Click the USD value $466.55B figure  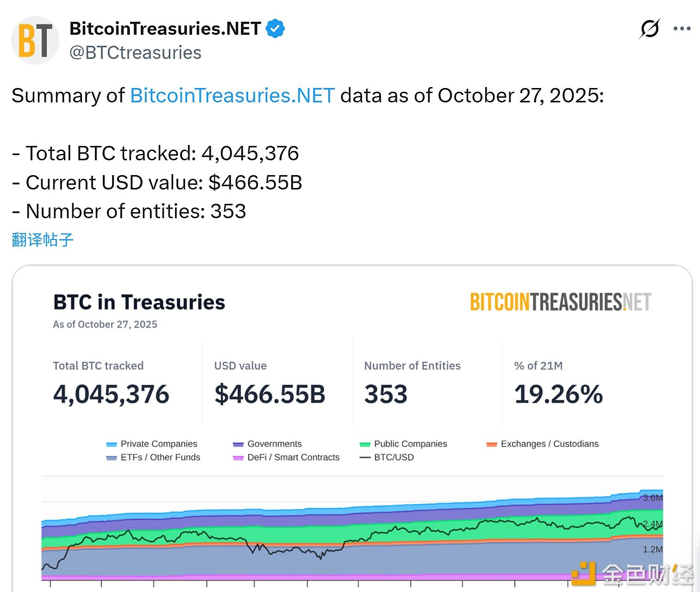pos(270,394)
